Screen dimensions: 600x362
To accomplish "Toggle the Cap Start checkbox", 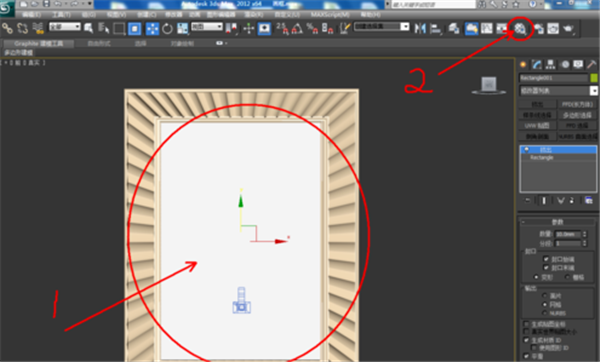I will click(x=546, y=259).
